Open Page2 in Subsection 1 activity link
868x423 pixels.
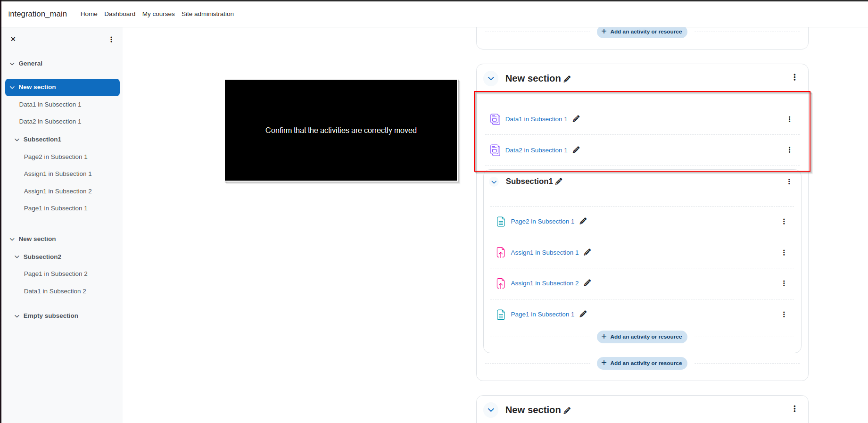point(543,222)
